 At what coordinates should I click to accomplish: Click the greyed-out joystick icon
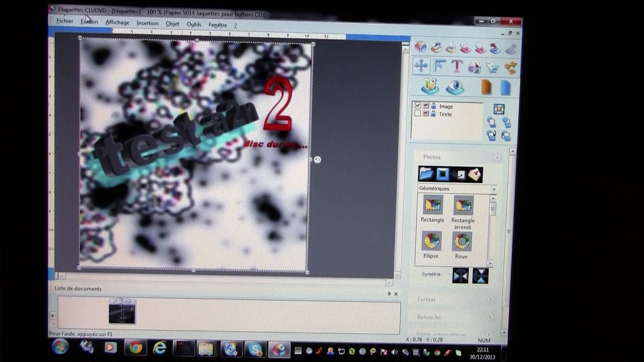click(x=511, y=49)
